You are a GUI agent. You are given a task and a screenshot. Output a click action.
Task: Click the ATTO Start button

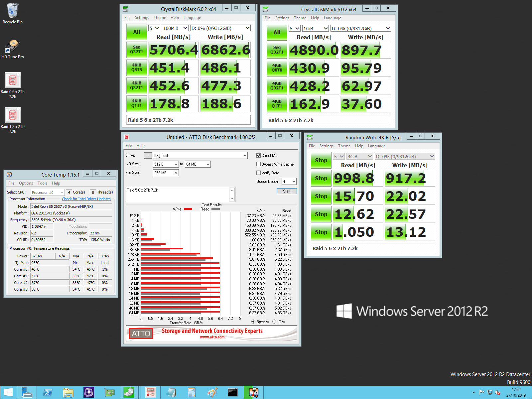[287, 191]
